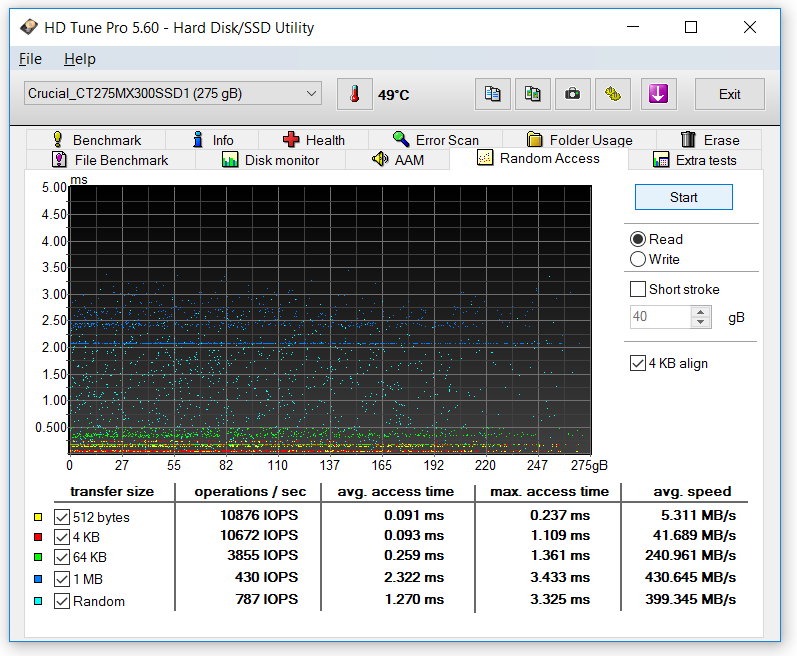This screenshot has width=797, height=656.
Task: Select the Write radio button
Action: click(x=638, y=259)
